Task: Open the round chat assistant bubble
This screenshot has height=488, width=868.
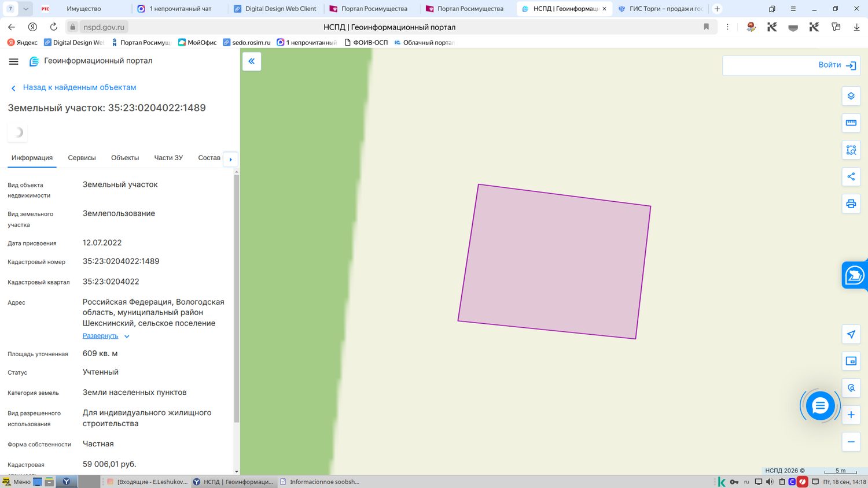Action: click(820, 406)
